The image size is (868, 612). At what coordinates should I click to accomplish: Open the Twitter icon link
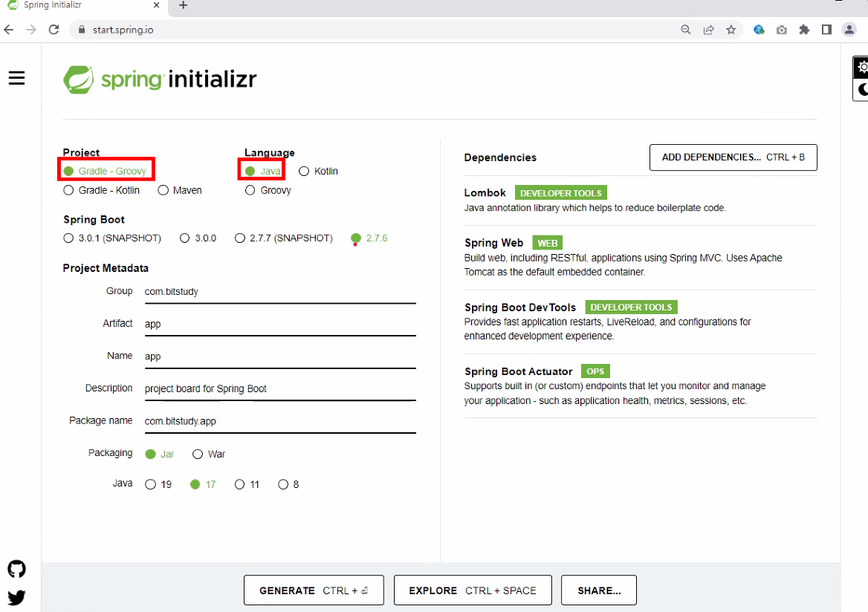pyautogui.click(x=16, y=598)
